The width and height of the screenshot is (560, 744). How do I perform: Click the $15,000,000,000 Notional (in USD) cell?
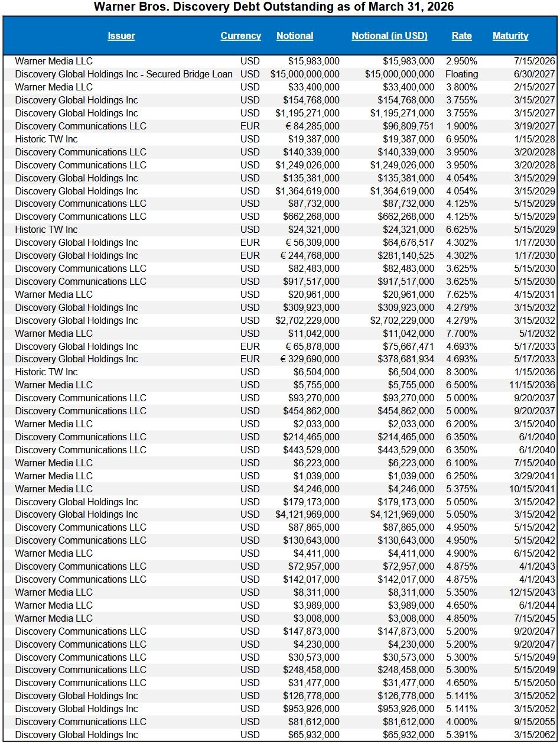(x=400, y=74)
